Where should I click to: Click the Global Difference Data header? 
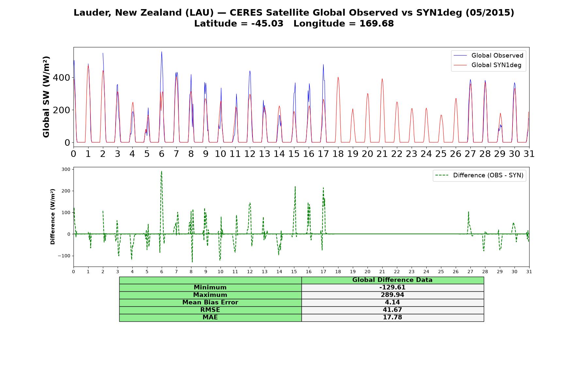392,280
